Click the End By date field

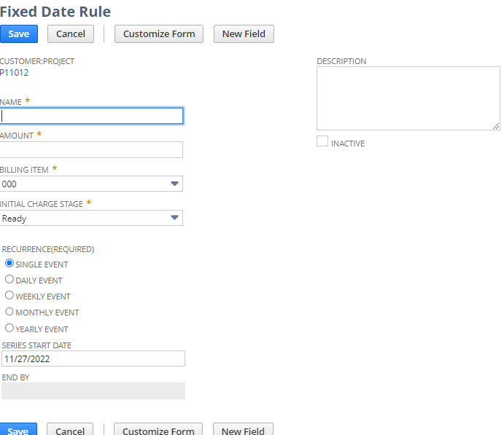[x=93, y=391]
